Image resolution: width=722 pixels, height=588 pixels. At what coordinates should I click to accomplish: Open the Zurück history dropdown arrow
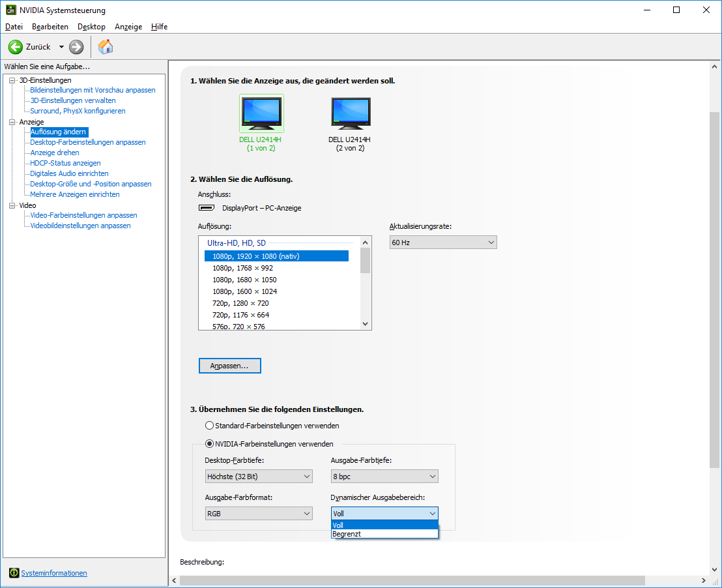pyautogui.click(x=61, y=47)
